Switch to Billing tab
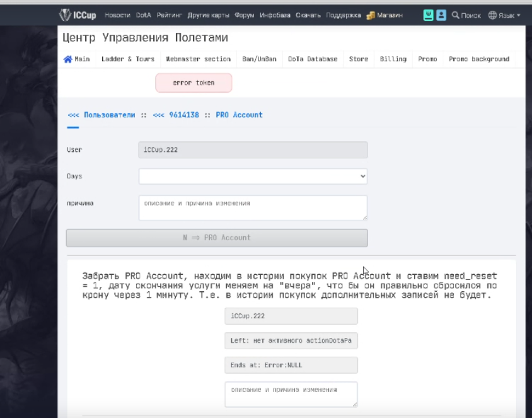The height and width of the screenshot is (418, 532). point(393,59)
